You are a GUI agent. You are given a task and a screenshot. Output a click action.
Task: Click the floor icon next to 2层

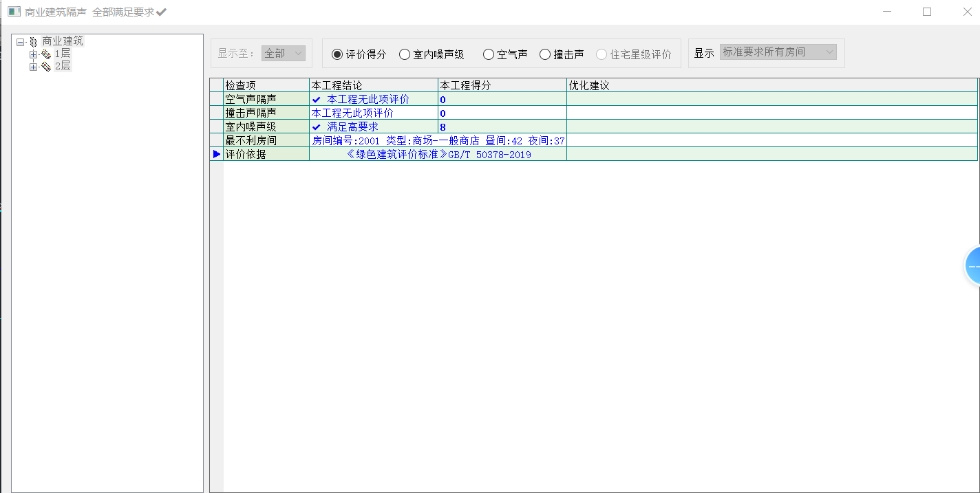[45, 67]
